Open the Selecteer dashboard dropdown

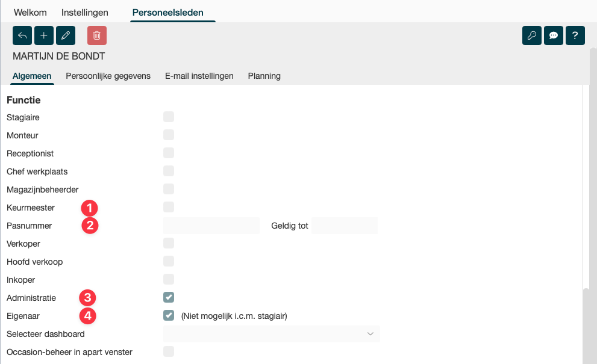pyautogui.click(x=271, y=334)
